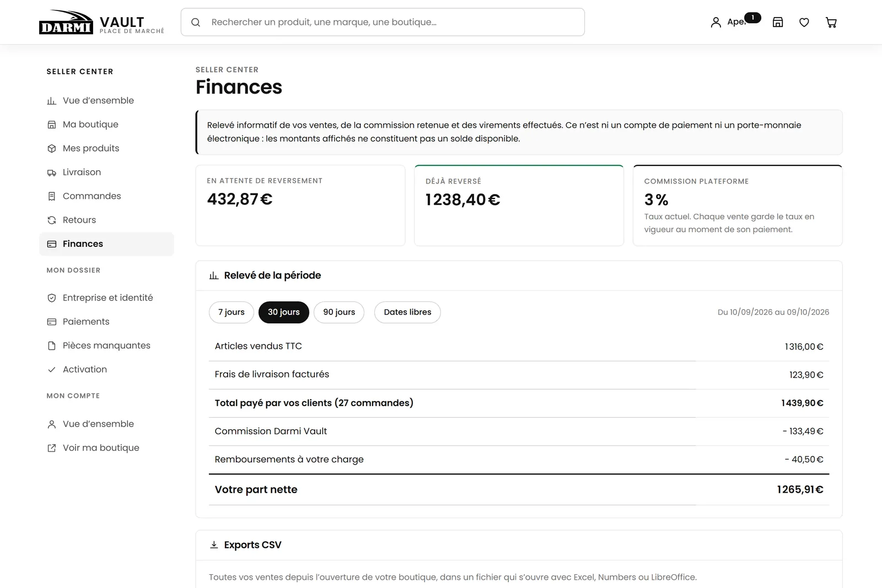Click the Exports CSV download icon

(214, 545)
